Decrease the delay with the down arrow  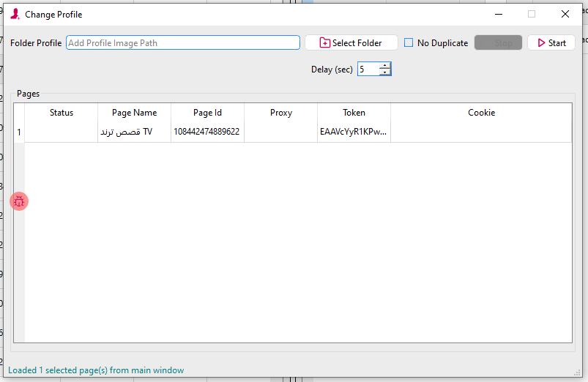coord(385,72)
